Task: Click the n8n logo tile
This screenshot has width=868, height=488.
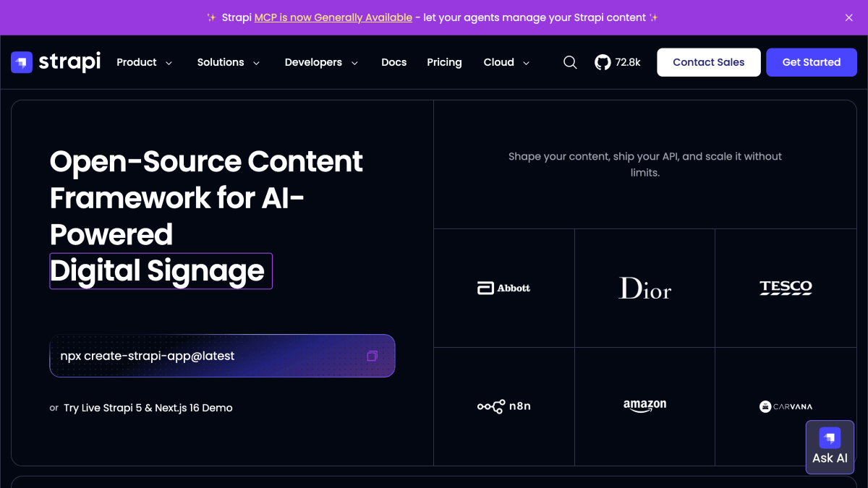Action: coord(504,406)
